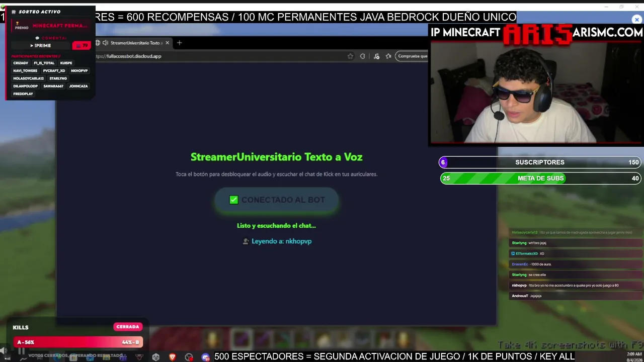Image resolution: width=644 pixels, height=362 pixels.
Task: Click the speaker volume icon at bottom-left
Action: 4,351
